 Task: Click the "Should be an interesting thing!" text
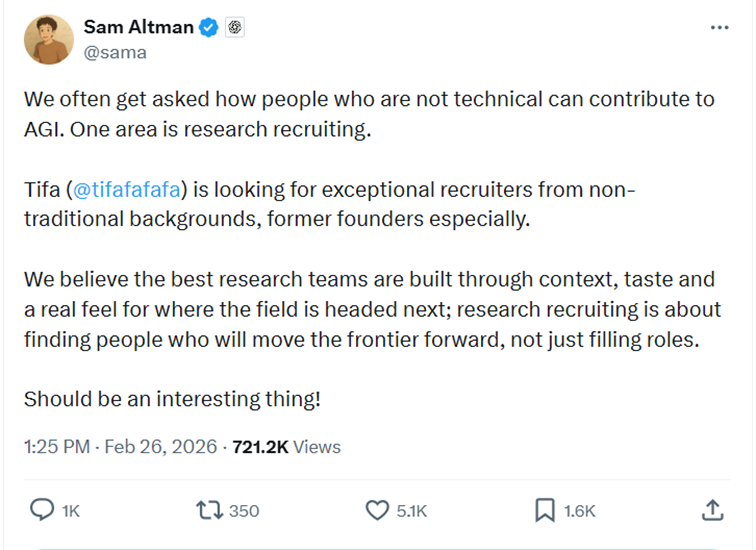pyautogui.click(x=172, y=398)
